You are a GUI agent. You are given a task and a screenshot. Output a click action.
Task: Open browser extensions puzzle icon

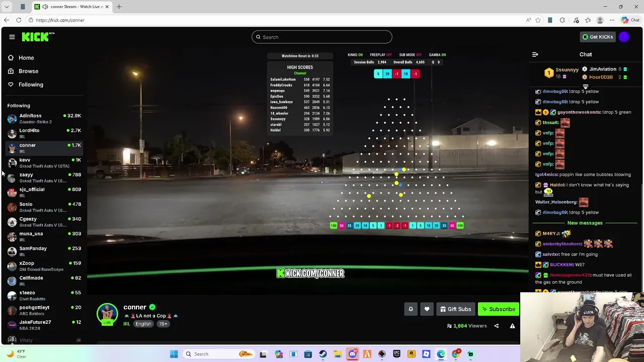562,20
